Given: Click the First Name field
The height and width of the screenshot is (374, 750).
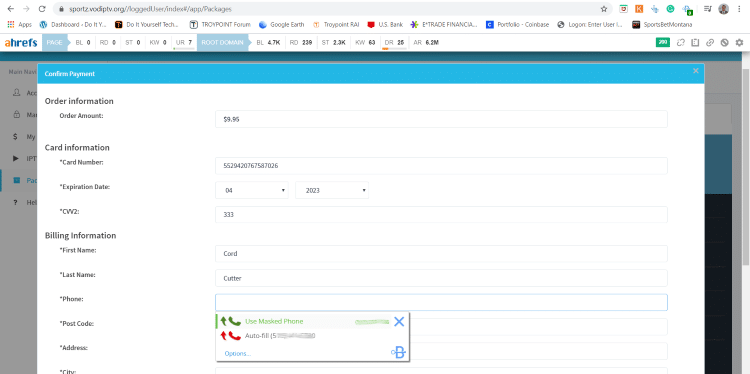Looking at the screenshot, I should coord(441,253).
